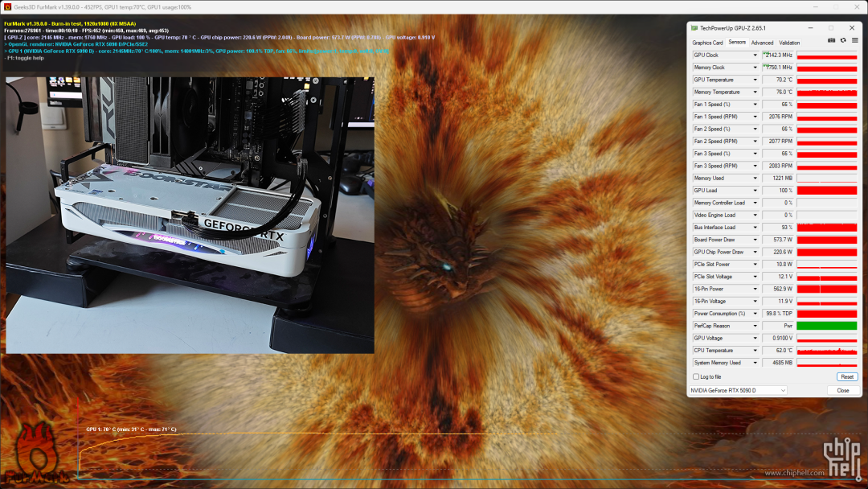
Task: Click the graphics card photo in FurMark
Action: pyautogui.click(x=190, y=215)
